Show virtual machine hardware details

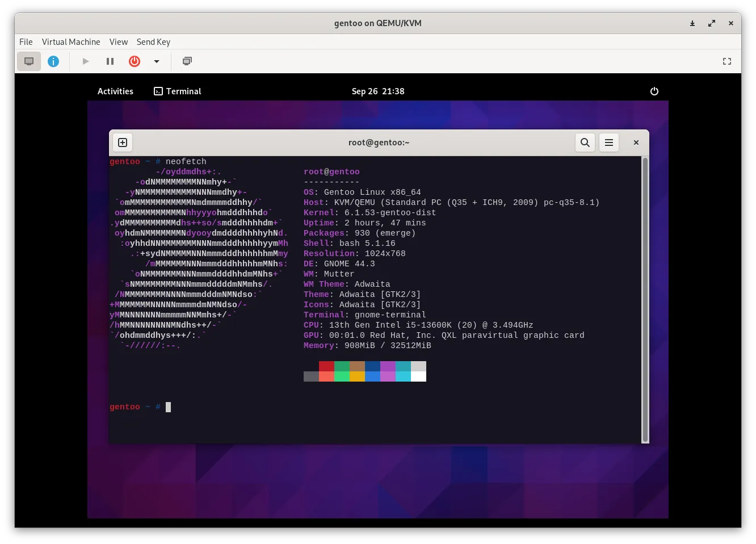point(53,61)
